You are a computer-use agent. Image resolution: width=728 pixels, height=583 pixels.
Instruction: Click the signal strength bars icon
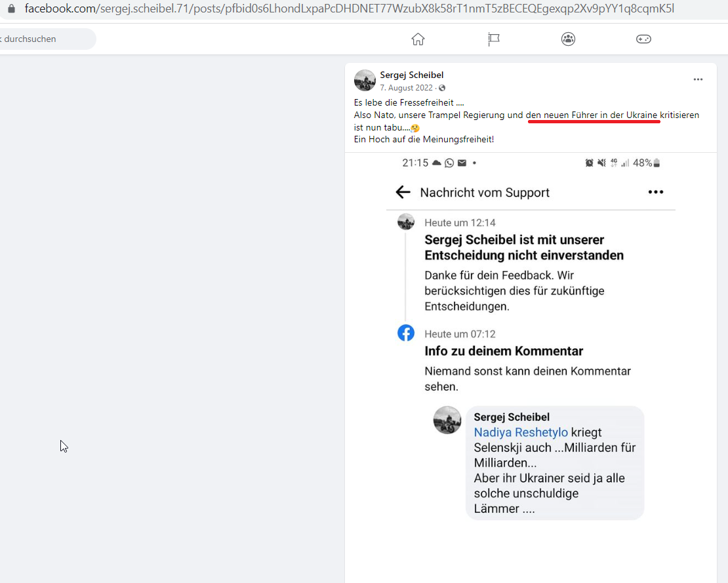tap(626, 163)
